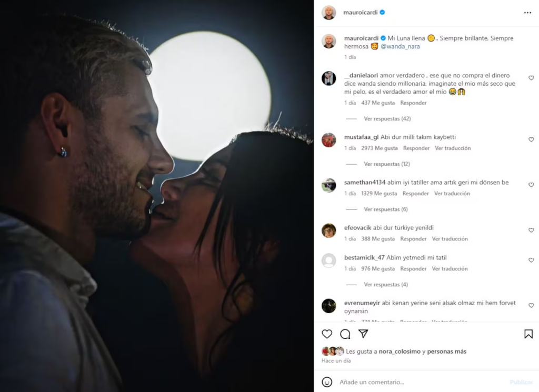Screen dimensions: 539x392
Task: Open emoji picker in comment box
Action: pos(327,382)
